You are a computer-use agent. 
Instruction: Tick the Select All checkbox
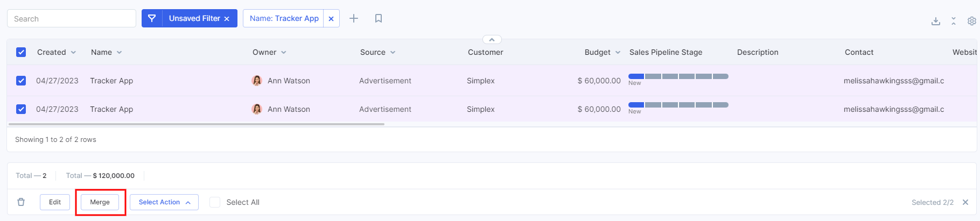pyautogui.click(x=215, y=202)
